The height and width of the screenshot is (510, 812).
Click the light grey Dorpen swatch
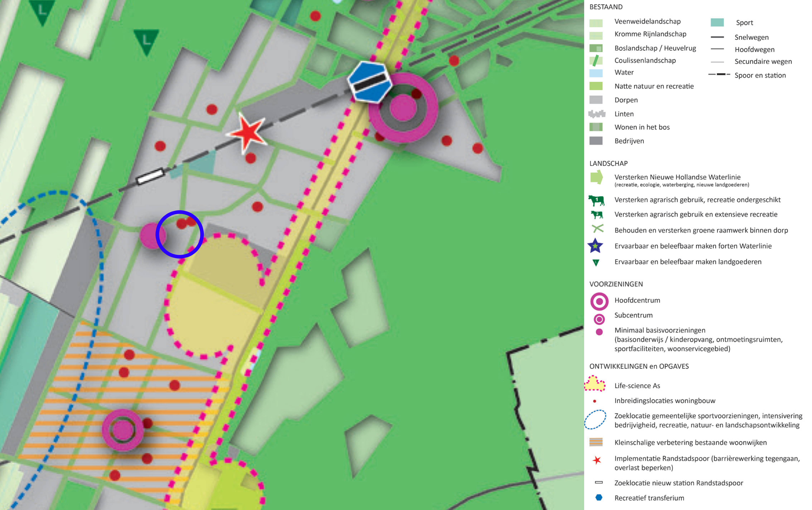pyautogui.click(x=596, y=100)
